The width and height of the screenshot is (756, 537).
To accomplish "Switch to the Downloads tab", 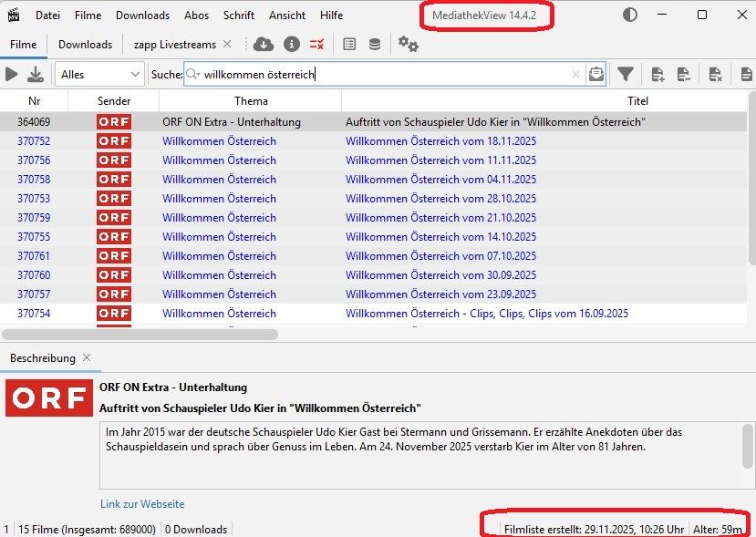I will coord(85,44).
